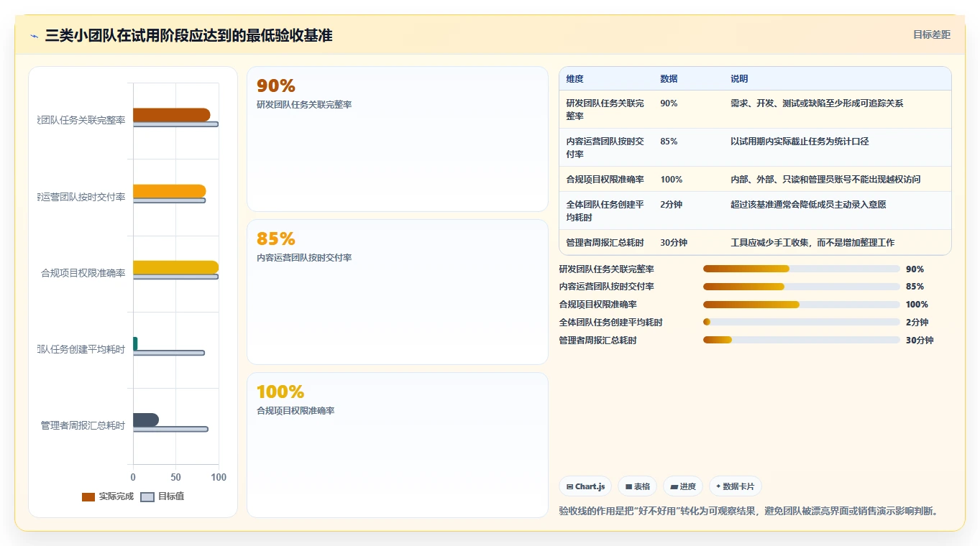Viewport: 980px width, 546px height.
Task: Click the lightning icon beside the header title
Action: [35, 36]
